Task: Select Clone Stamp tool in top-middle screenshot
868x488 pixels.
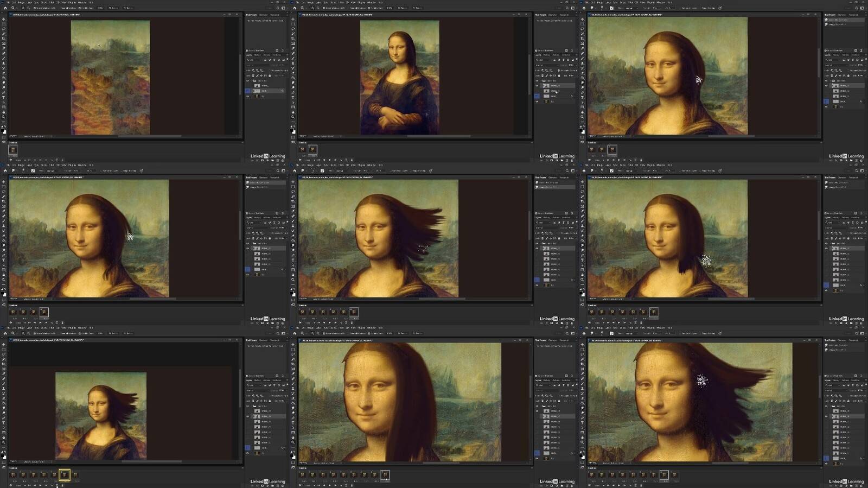Action: [x=293, y=63]
